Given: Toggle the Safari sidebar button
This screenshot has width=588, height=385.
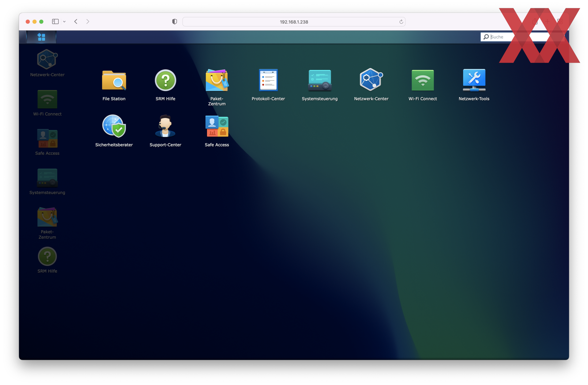Looking at the screenshot, I should pos(55,21).
